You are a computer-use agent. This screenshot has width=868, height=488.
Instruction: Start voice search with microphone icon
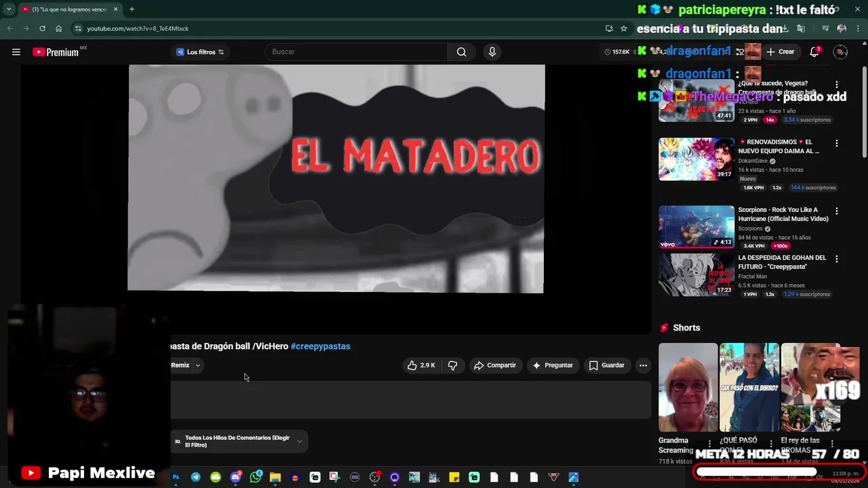[492, 52]
